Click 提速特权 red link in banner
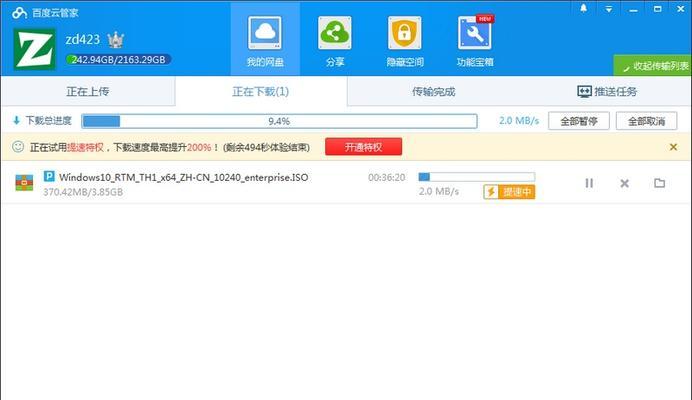 [x=85, y=147]
